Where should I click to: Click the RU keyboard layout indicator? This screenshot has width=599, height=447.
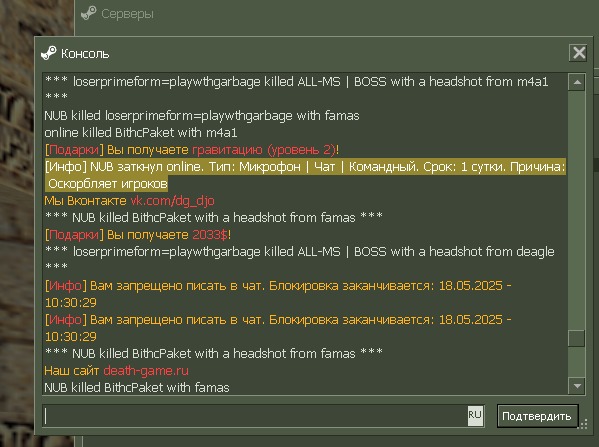coord(475,416)
